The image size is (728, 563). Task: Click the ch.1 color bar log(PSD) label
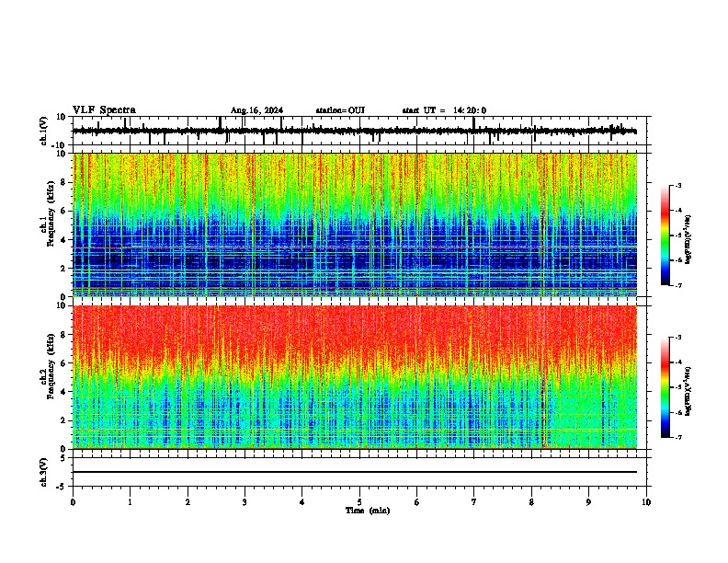pos(688,239)
